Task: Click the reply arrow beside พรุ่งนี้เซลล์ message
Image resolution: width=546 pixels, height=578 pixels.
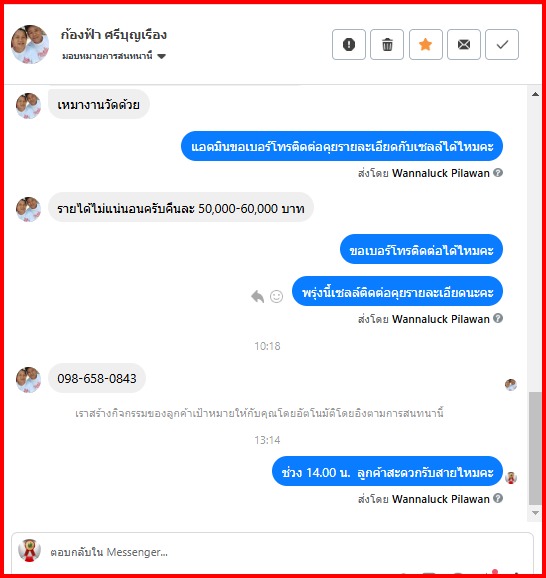Action: pyautogui.click(x=257, y=296)
